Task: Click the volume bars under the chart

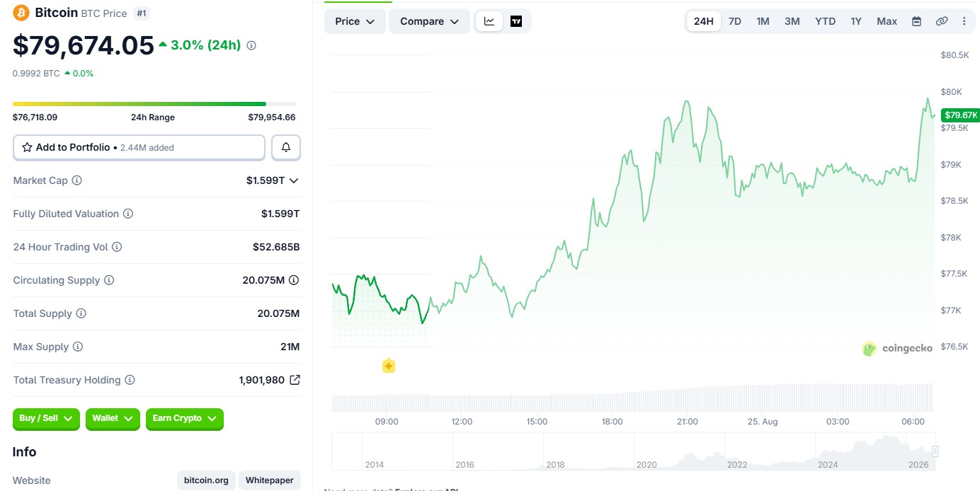Action: click(632, 398)
